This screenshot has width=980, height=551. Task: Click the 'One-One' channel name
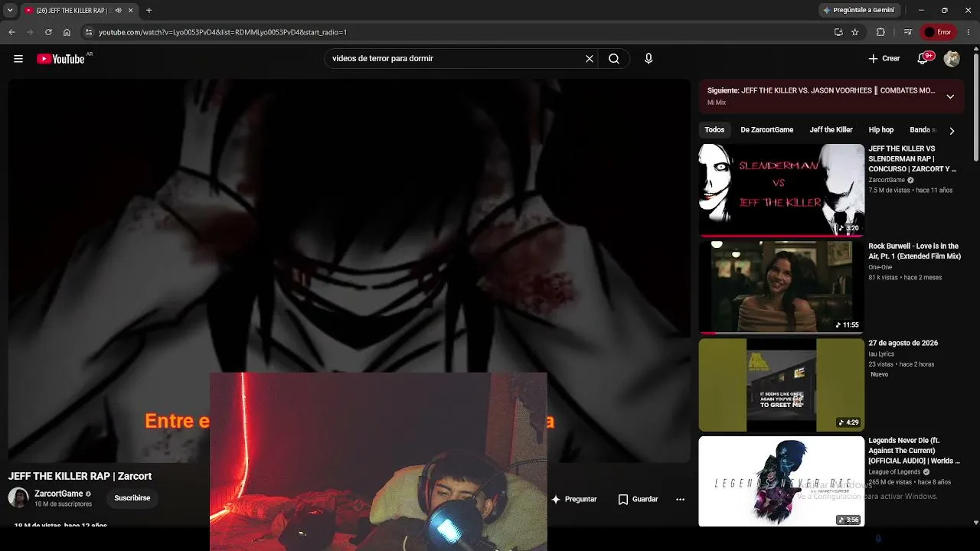tap(880, 267)
